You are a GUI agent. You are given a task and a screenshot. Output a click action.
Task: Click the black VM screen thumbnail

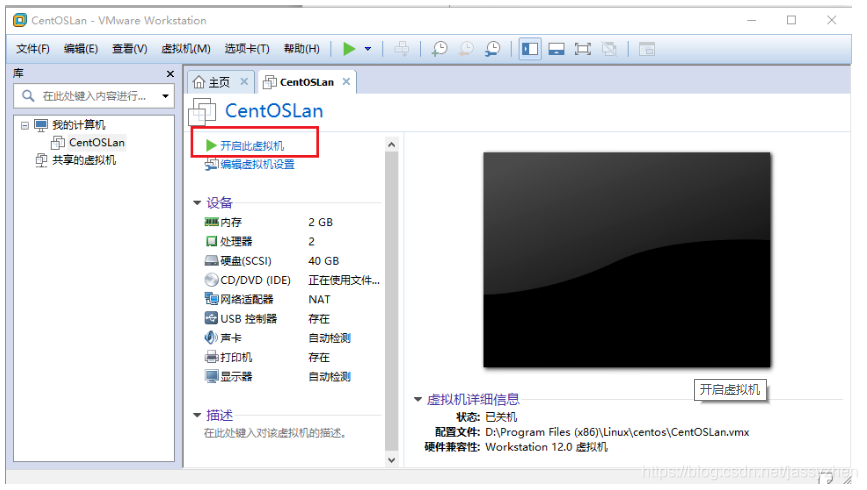[x=627, y=259]
